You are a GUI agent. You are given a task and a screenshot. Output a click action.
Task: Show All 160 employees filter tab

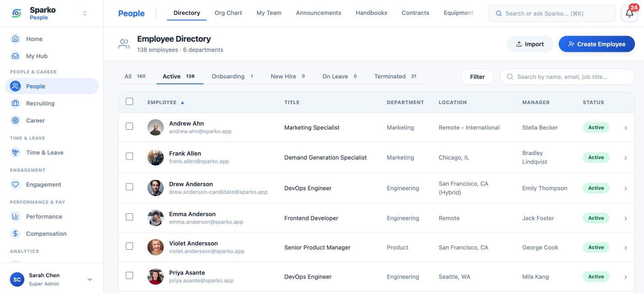135,76
